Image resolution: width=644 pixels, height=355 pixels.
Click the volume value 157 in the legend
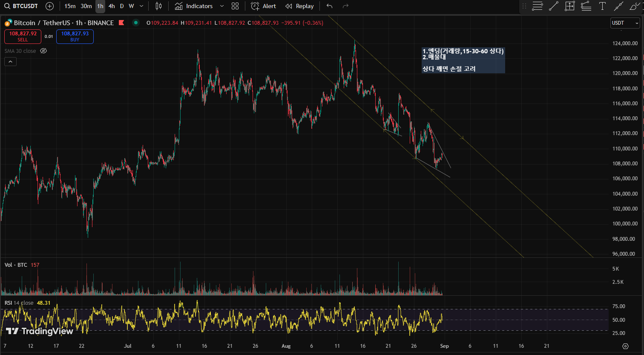pyautogui.click(x=35, y=265)
